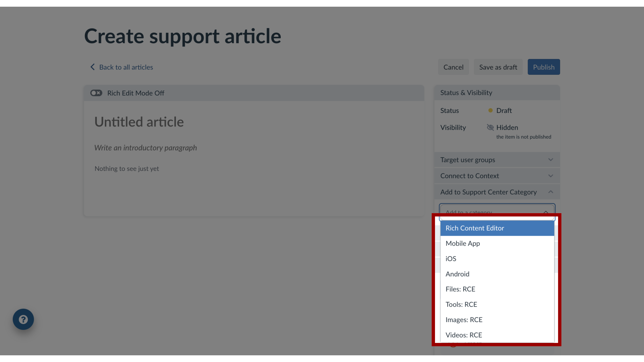Screen dimensions: 644x362
Task: Click Cancel to discard article changes
Action: (x=453, y=67)
